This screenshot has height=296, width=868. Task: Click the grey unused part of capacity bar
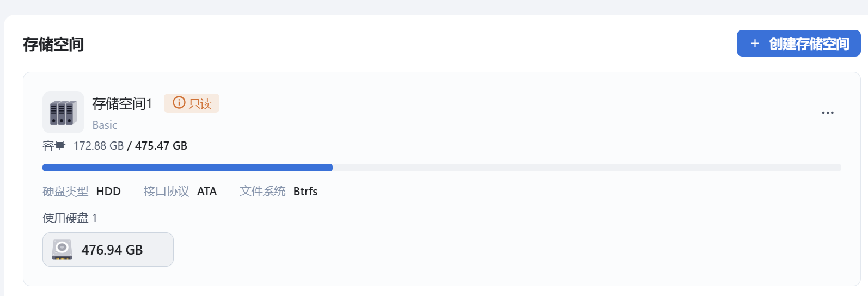coord(587,168)
